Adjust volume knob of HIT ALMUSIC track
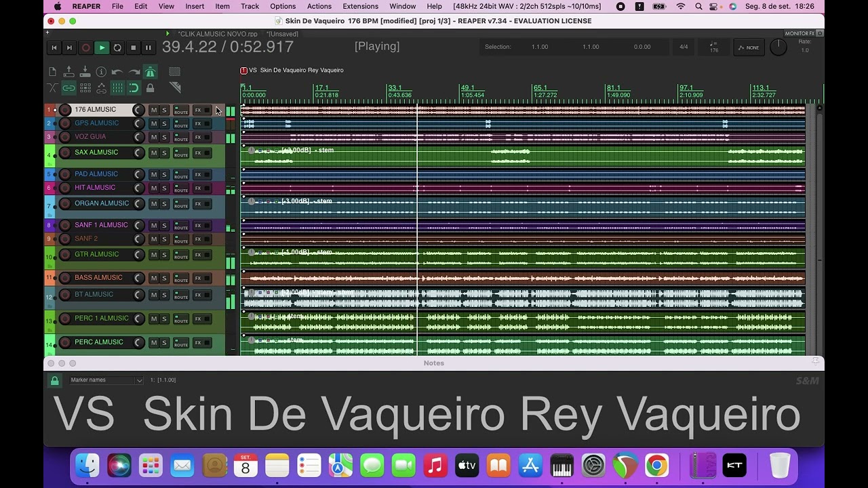The height and width of the screenshot is (488, 868). [x=138, y=188]
